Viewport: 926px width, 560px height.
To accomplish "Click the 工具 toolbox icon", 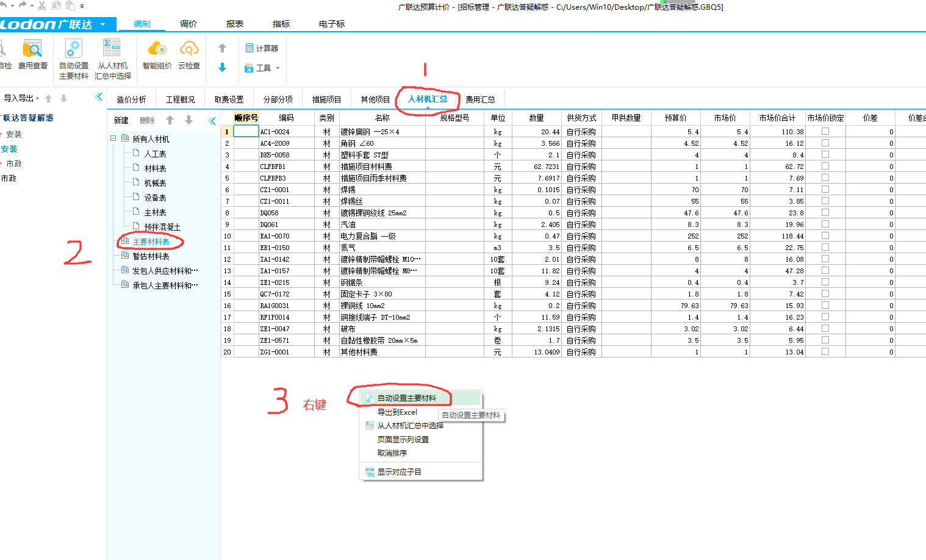I will point(249,68).
